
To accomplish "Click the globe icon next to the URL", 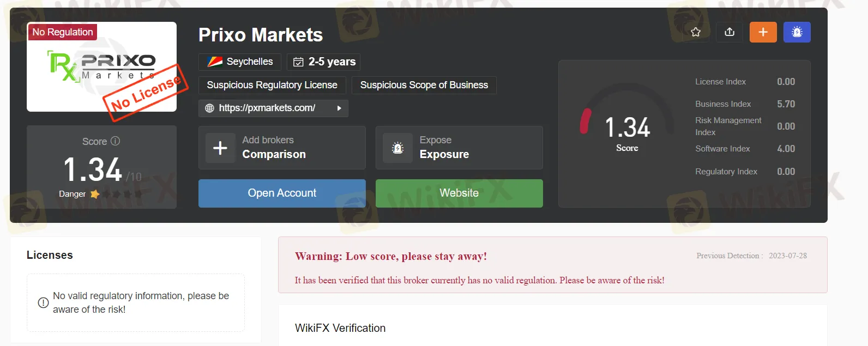I will pos(209,108).
